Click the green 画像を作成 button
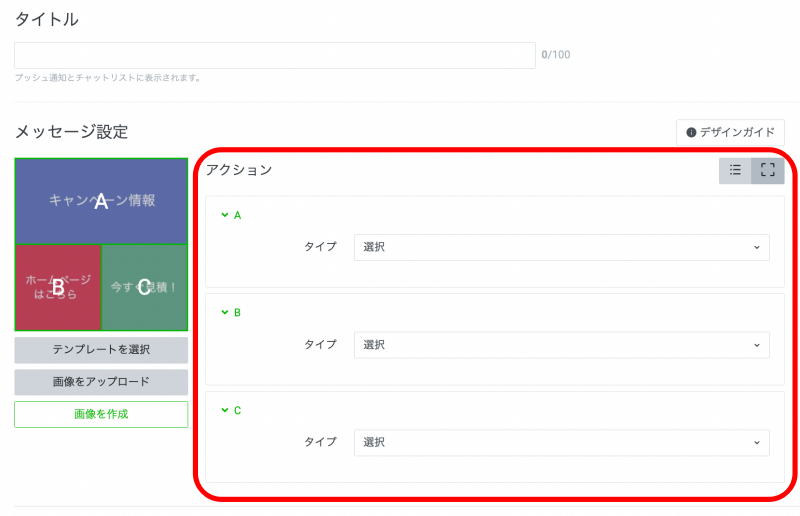Image resolution: width=800 pixels, height=516 pixels. tap(101, 414)
